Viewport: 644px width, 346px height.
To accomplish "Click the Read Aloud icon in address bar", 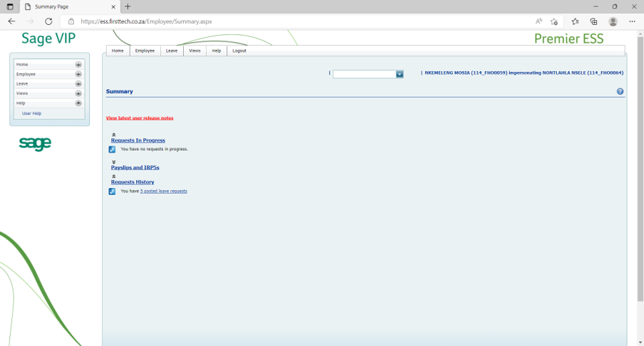I will click(x=539, y=21).
